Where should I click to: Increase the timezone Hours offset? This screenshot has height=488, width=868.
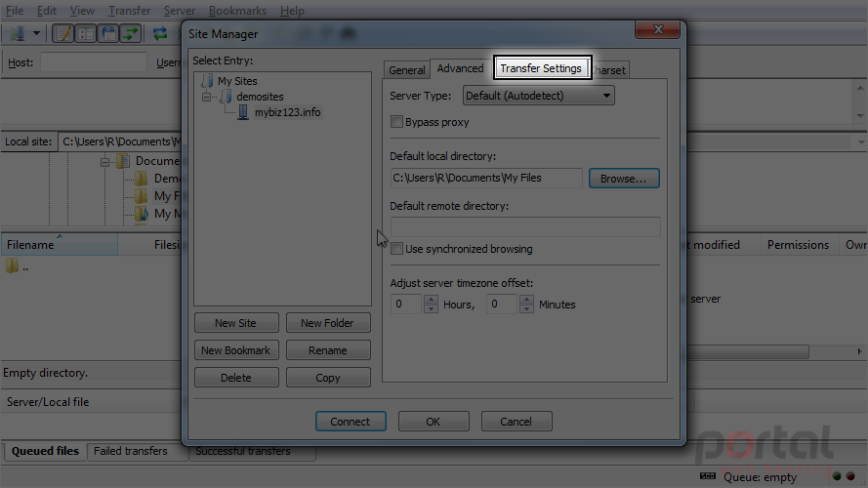[x=431, y=300]
